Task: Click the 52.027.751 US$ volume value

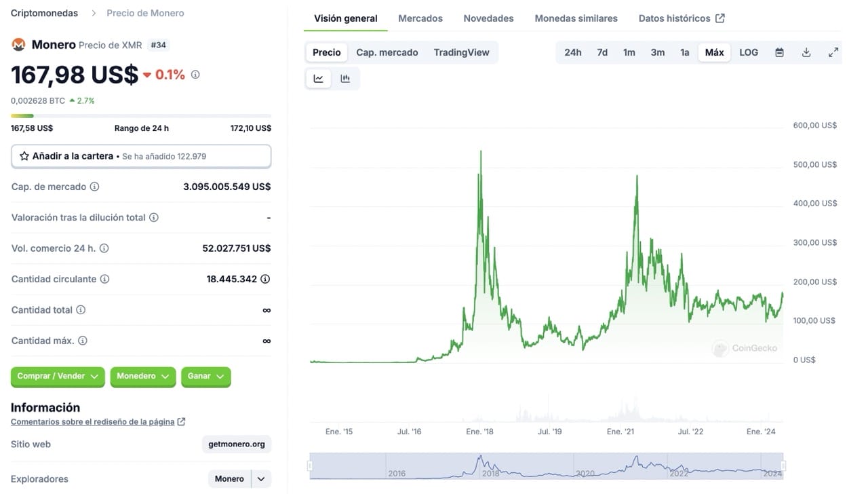Action: [237, 248]
